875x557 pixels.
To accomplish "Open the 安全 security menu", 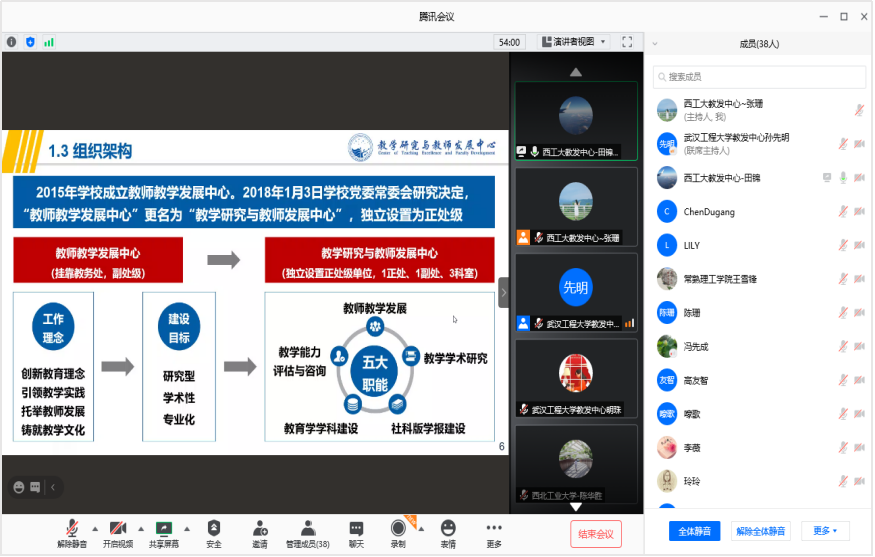I will [214, 534].
